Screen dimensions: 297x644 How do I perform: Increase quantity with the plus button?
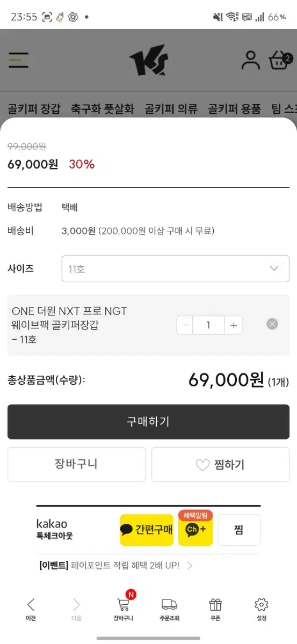point(234,325)
